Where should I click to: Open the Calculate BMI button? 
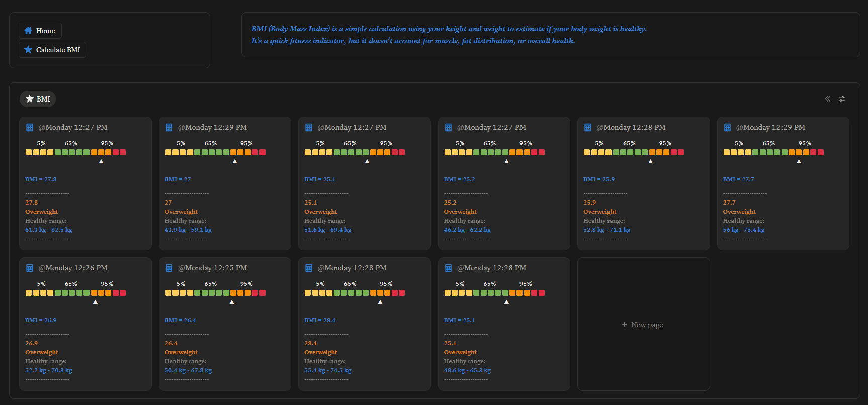[x=52, y=50]
